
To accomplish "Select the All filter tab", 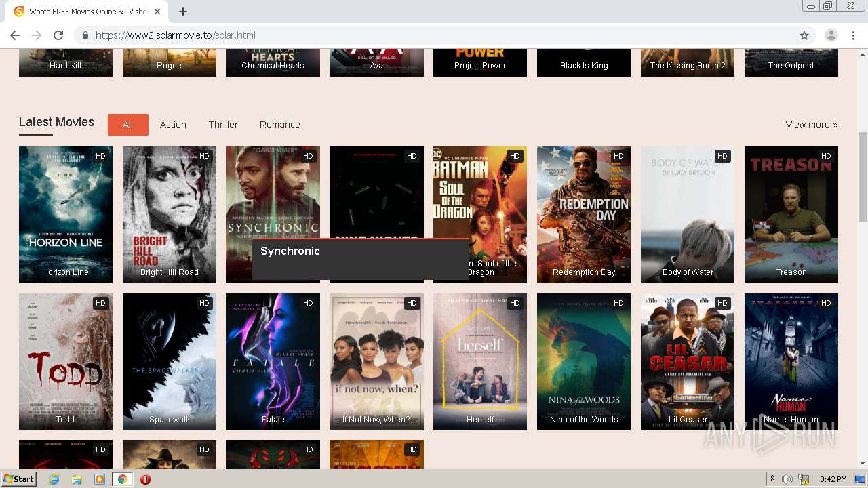I will (127, 125).
